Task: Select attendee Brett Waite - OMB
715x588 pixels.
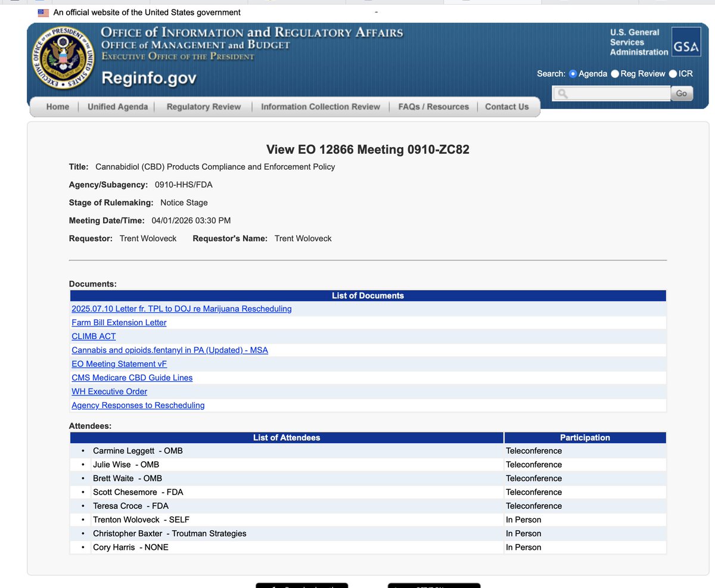Action: click(x=128, y=478)
